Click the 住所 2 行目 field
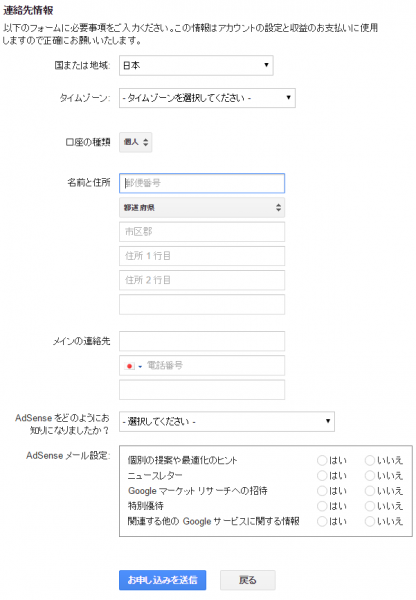 pyautogui.click(x=202, y=280)
